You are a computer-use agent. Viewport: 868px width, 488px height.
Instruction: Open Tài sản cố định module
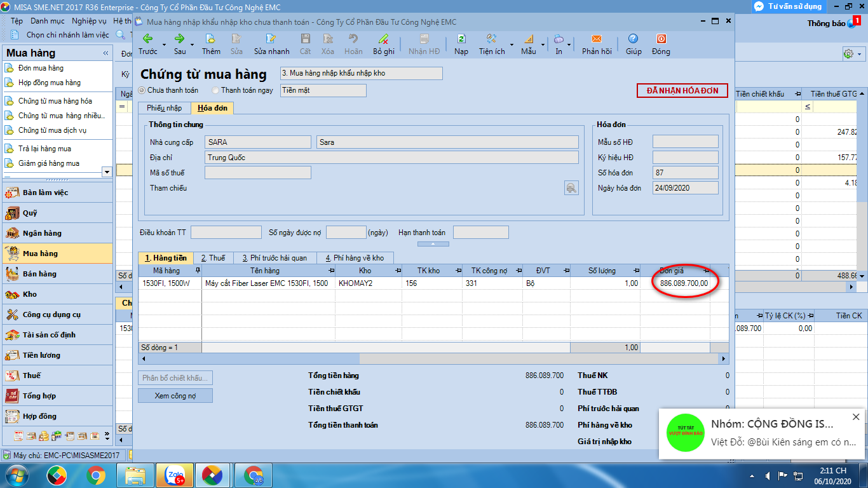point(57,335)
